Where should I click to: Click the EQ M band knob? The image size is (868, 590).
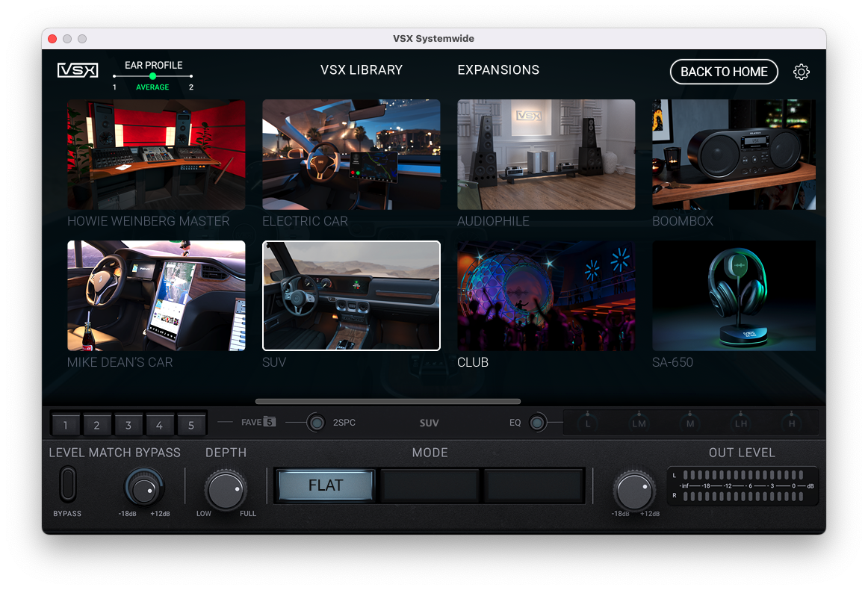pos(689,423)
